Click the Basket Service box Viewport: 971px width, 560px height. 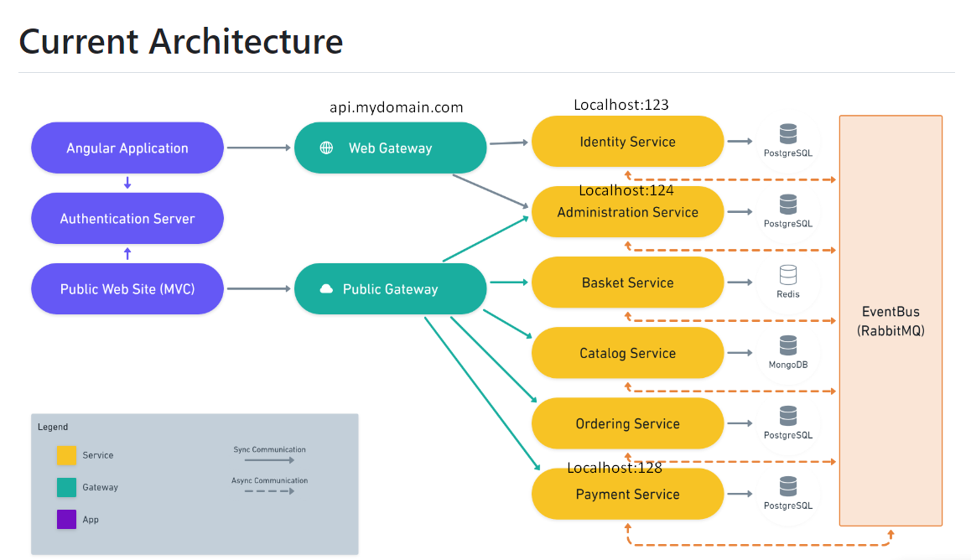pyautogui.click(x=627, y=283)
